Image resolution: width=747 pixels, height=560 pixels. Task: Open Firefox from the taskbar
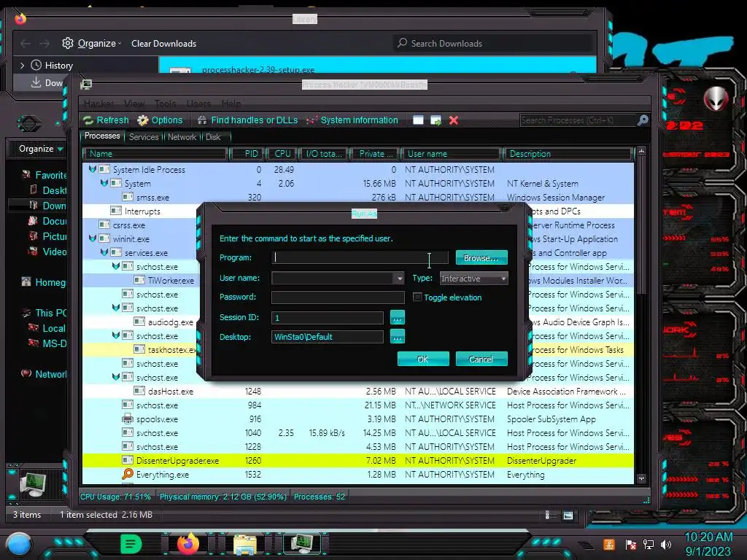(188, 543)
